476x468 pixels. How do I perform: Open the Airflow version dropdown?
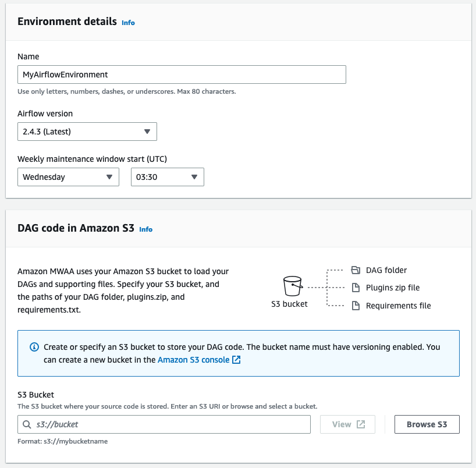click(x=87, y=132)
